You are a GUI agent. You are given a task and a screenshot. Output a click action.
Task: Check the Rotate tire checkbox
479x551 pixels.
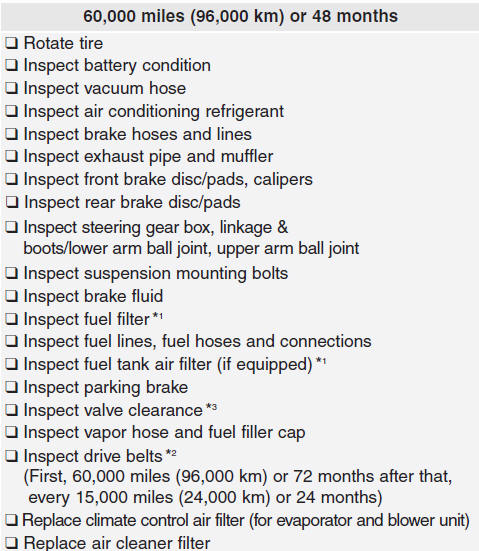tap(11, 43)
